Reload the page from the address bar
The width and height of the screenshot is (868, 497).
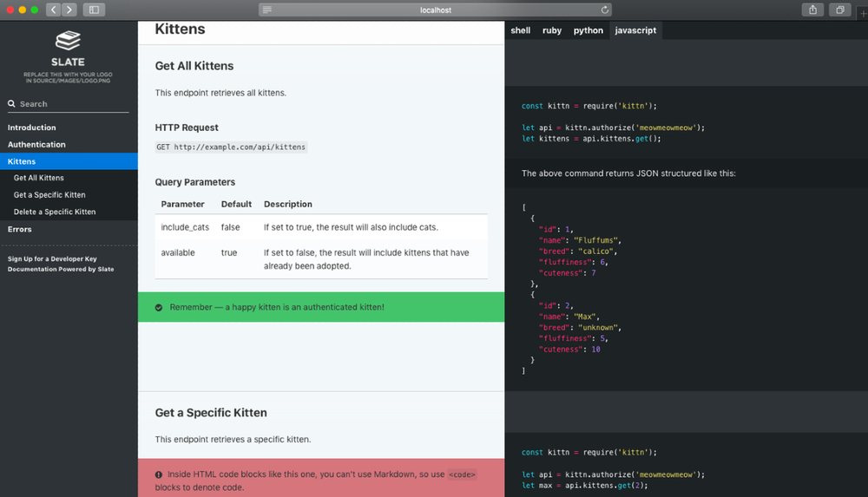[604, 10]
